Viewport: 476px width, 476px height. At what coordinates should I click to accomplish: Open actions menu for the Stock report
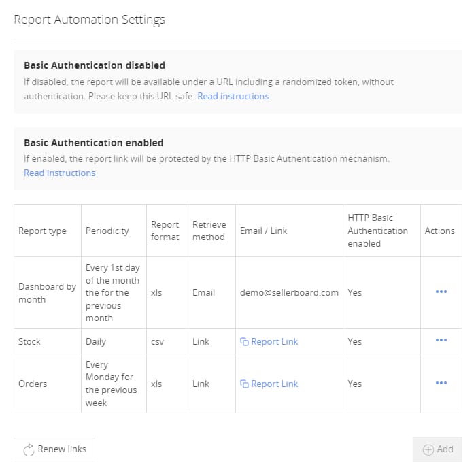click(441, 341)
